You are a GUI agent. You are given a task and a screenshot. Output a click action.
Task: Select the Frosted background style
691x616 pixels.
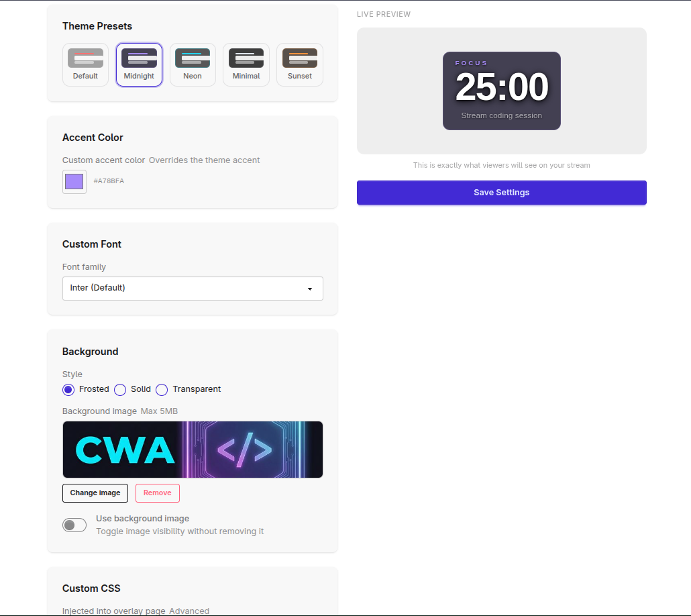point(68,390)
